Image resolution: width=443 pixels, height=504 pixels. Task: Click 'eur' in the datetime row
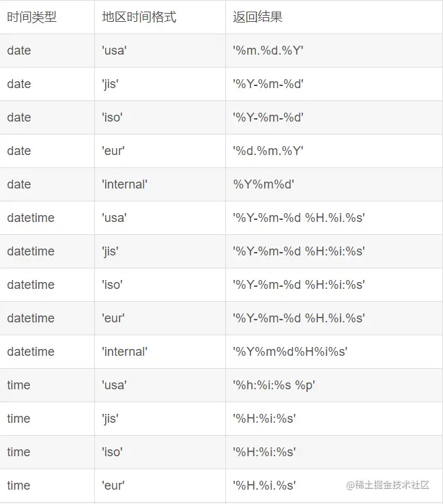pyautogui.click(x=113, y=318)
